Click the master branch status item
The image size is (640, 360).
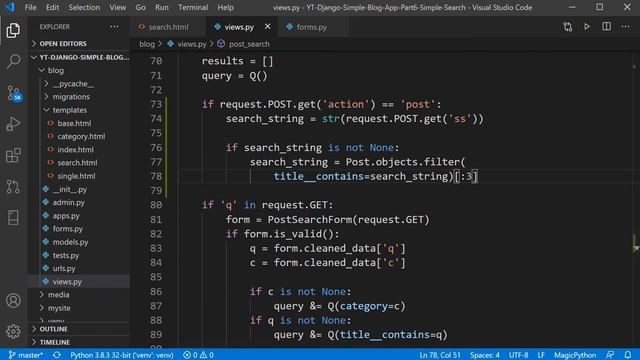(26, 355)
